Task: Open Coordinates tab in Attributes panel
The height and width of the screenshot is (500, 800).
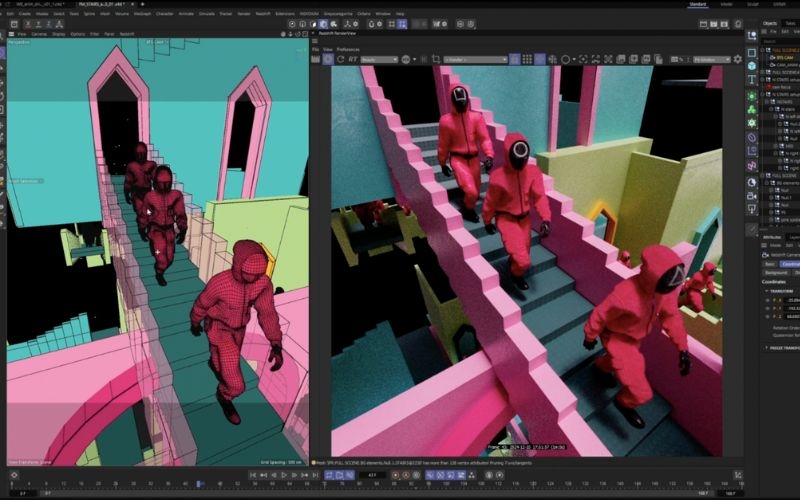Action: [x=790, y=264]
